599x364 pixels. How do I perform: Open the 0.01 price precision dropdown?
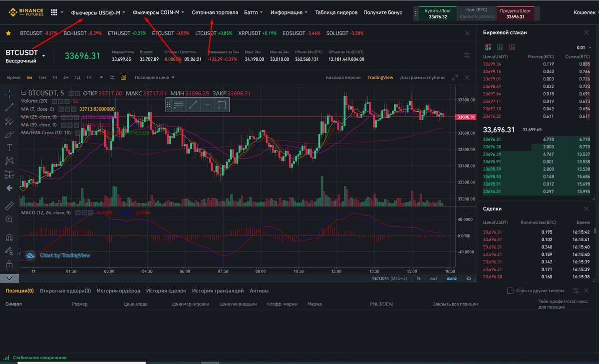click(x=582, y=47)
